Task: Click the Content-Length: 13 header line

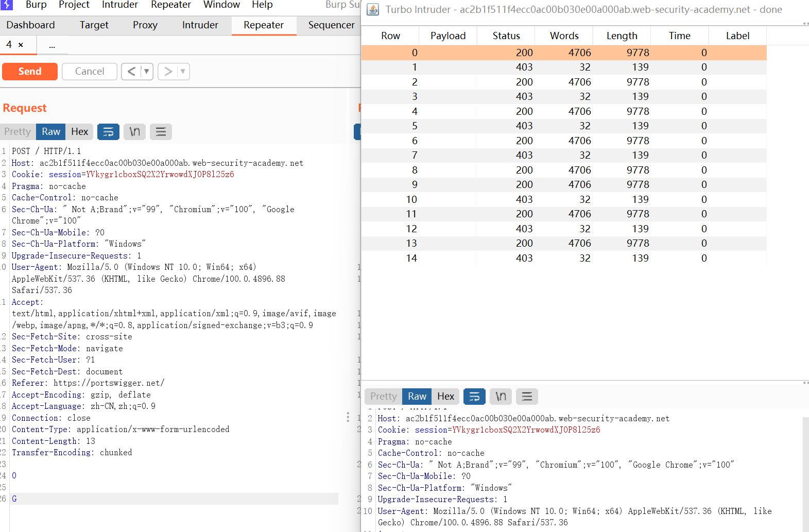Action: tap(54, 441)
